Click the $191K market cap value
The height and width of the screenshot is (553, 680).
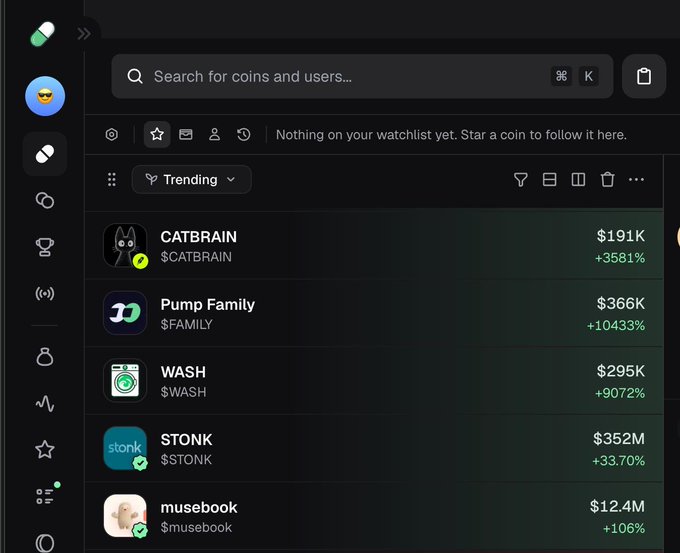pos(621,236)
